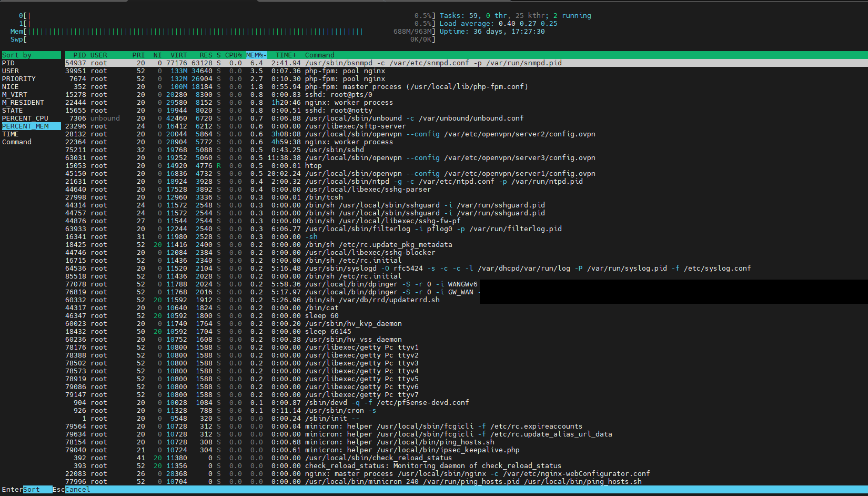Select the getty ttyv7 row

point(466,395)
